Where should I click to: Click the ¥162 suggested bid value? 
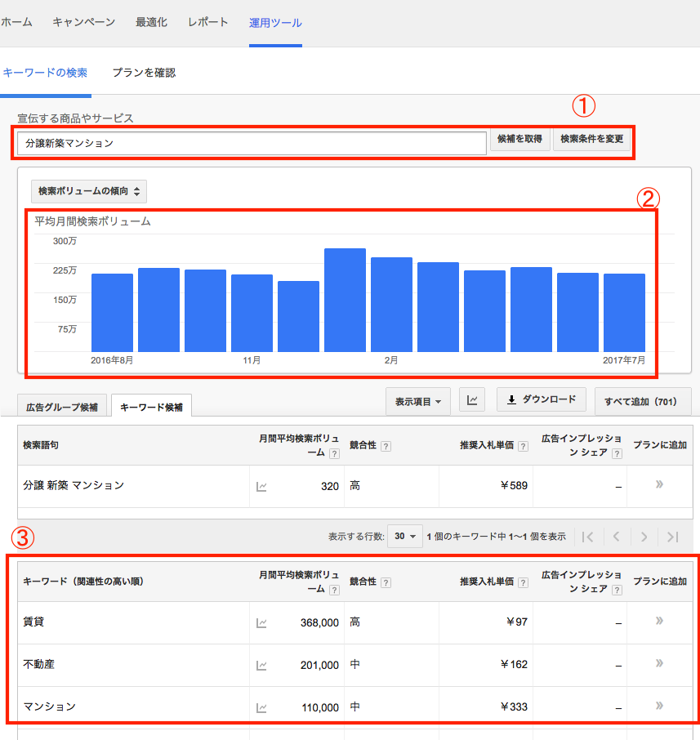click(514, 665)
